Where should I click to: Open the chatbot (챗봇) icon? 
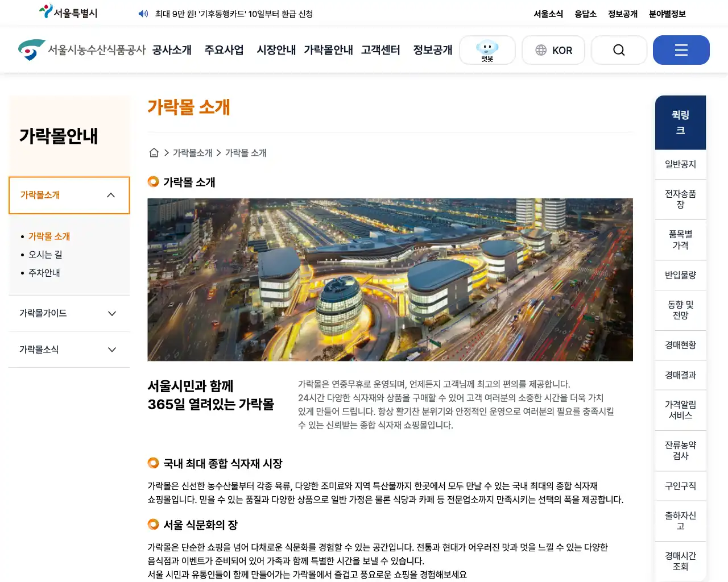(x=487, y=50)
